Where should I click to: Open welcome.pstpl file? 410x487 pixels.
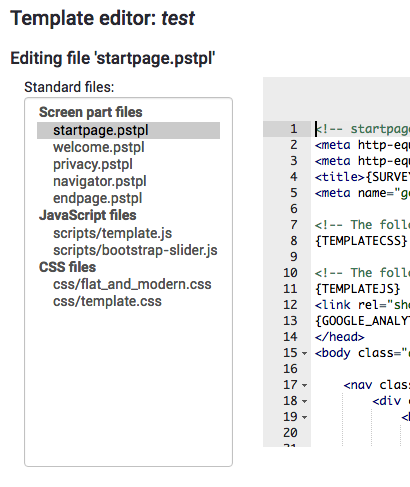click(x=99, y=147)
